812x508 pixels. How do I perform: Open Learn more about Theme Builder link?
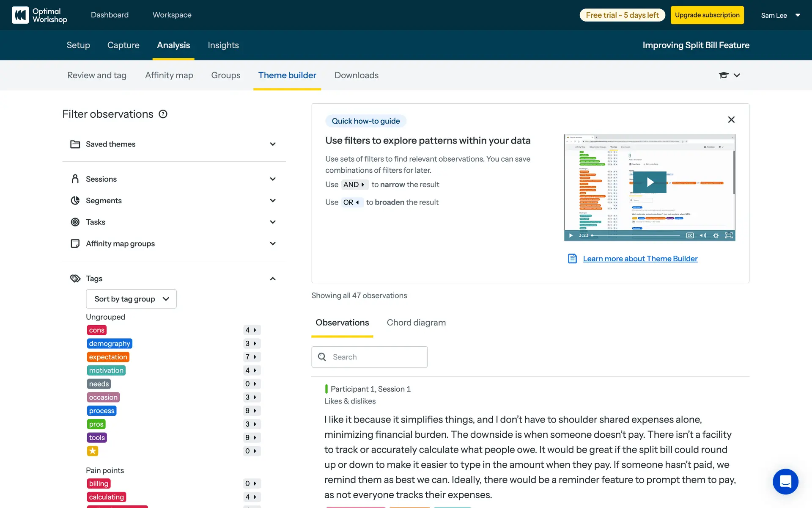coord(640,259)
